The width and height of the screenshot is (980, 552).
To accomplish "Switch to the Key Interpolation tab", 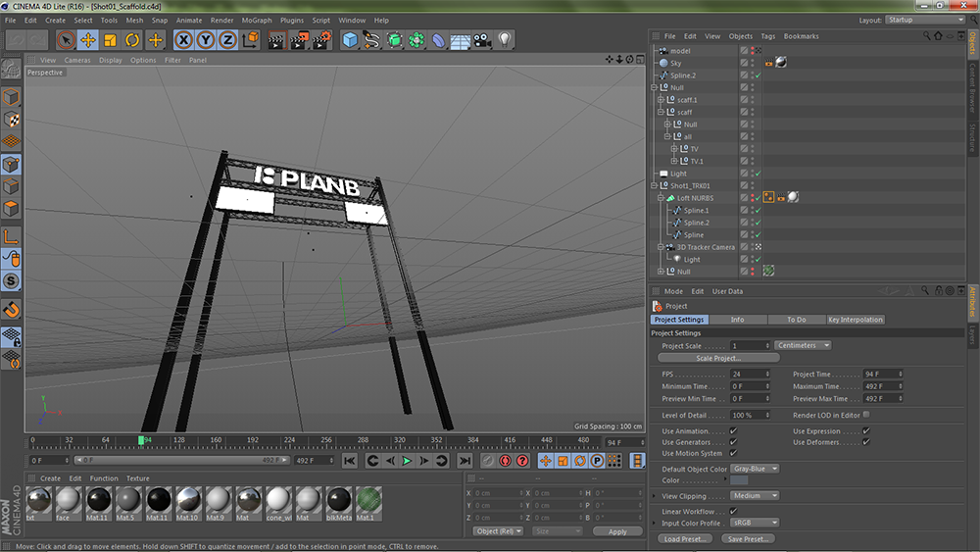I will [x=855, y=320].
